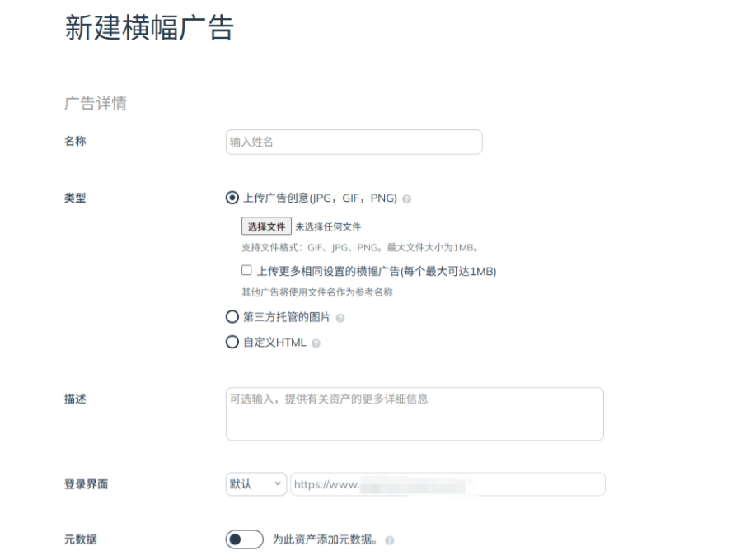Open help icon next to 自定义HTML
The image size is (745, 560).
coord(316,343)
